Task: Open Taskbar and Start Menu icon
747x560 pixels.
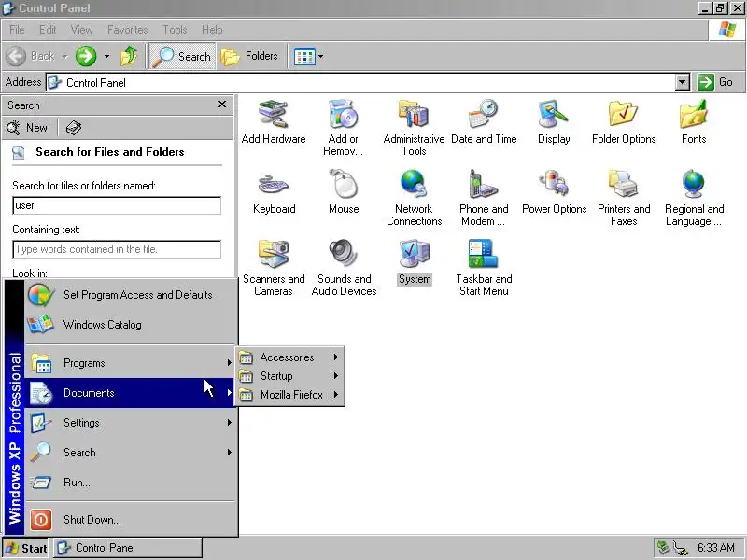Action: coord(484,268)
